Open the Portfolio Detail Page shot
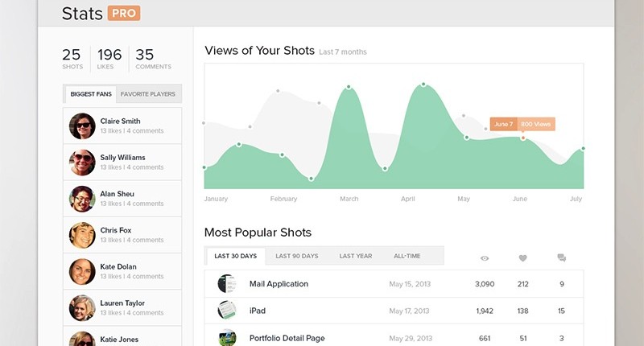The height and width of the screenshot is (346, 644). (x=287, y=338)
